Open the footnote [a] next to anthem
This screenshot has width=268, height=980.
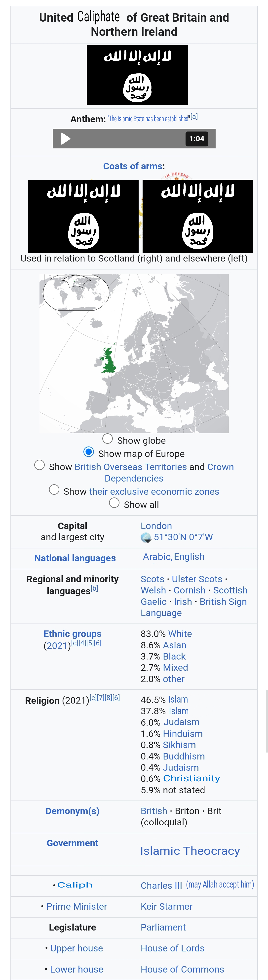point(194,117)
